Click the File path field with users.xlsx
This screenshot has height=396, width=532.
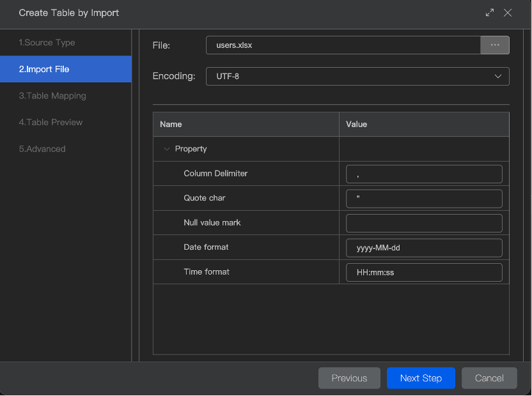(343, 45)
